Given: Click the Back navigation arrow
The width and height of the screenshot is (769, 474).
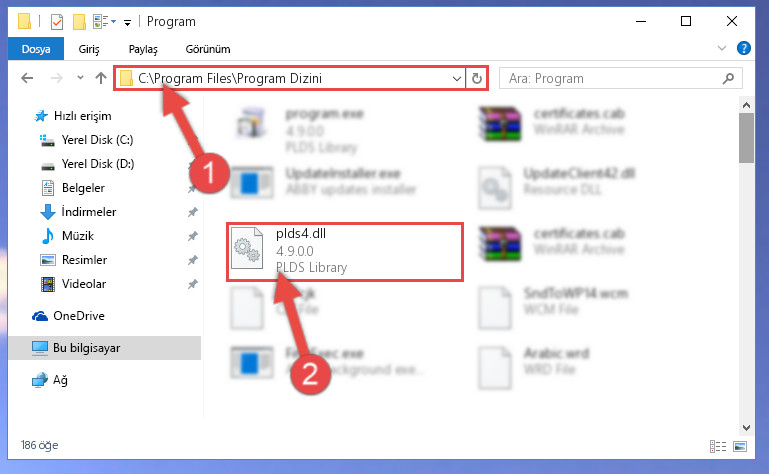Looking at the screenshot, I should (27, 78).
